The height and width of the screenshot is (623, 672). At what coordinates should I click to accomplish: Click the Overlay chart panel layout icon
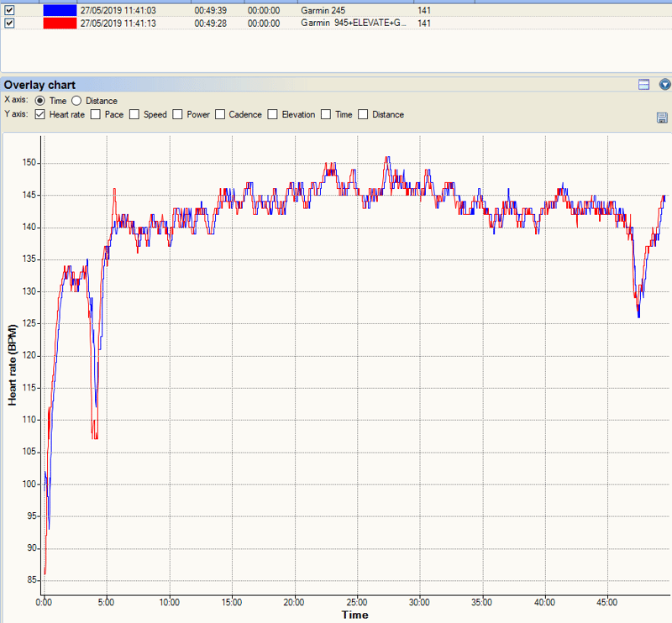click(643, 85)
